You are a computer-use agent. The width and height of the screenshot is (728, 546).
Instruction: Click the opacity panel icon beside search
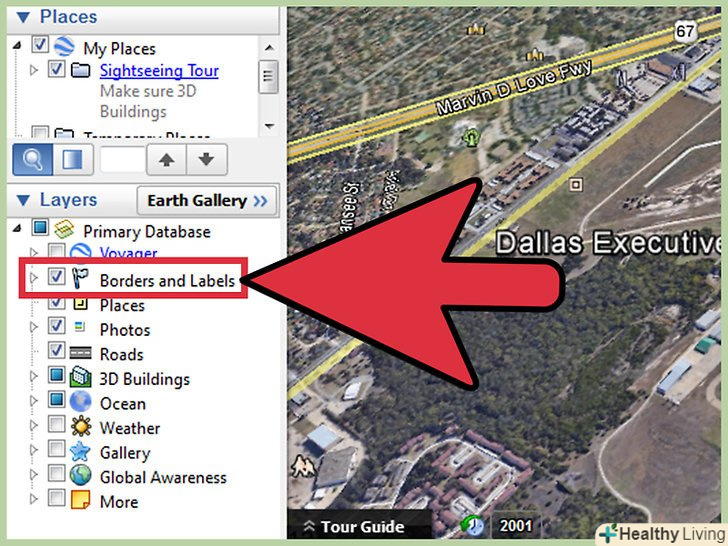pyautogui.click(x=73, y=159)
